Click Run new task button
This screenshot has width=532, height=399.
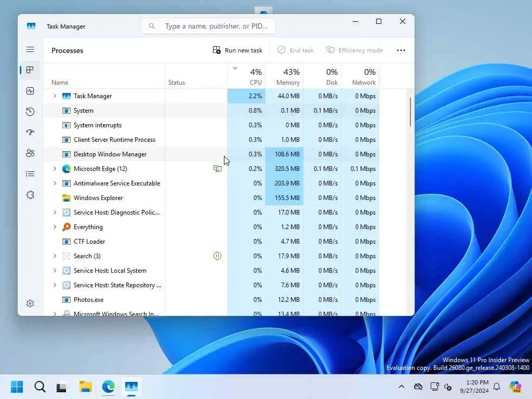[237, 50]
